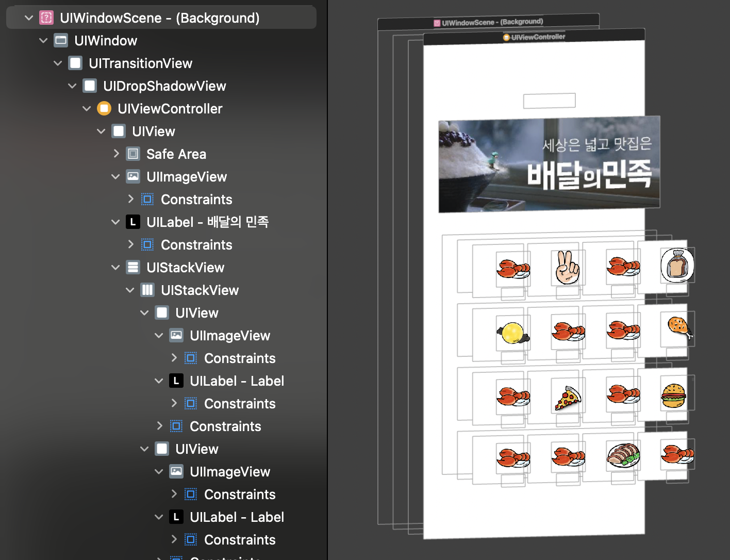This screenshot has height=560, width=730.
Task: Select the 'UIViewController' row text in the tree
Action: coord(170,109)
